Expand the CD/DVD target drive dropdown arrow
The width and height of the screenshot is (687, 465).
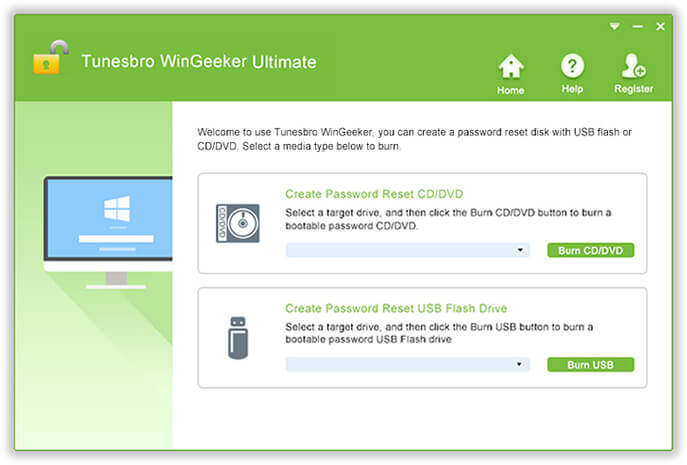520,250
